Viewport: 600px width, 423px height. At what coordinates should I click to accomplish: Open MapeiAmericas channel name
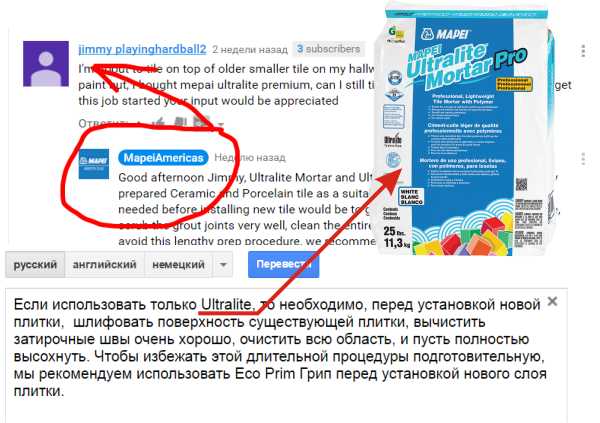pos(163,158)
